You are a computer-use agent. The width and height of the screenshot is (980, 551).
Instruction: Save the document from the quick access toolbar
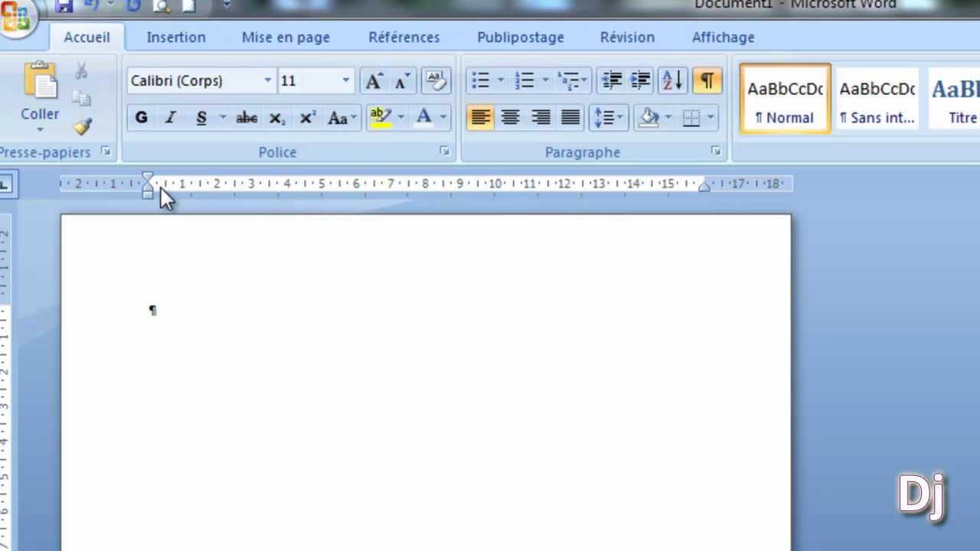tap(64, 6)
